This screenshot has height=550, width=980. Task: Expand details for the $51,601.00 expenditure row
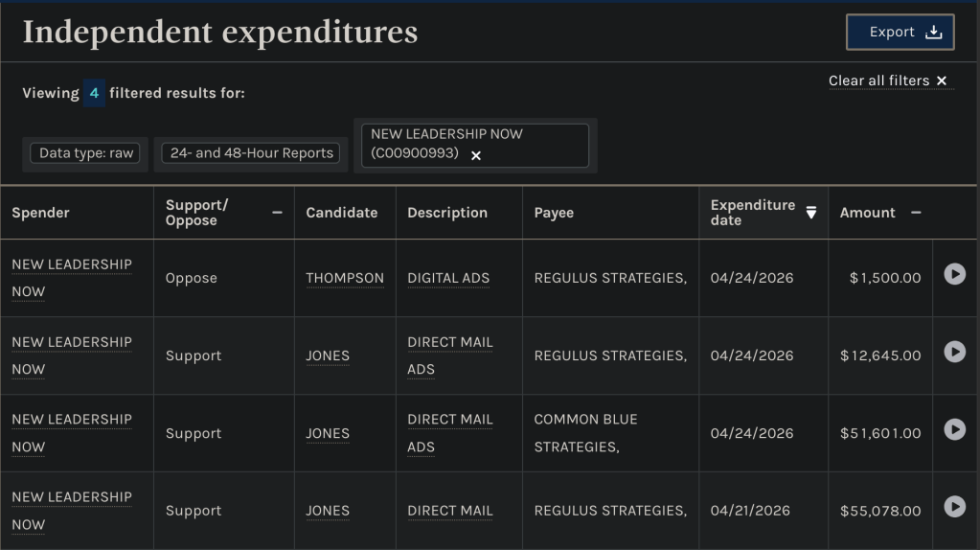(954, 429)
